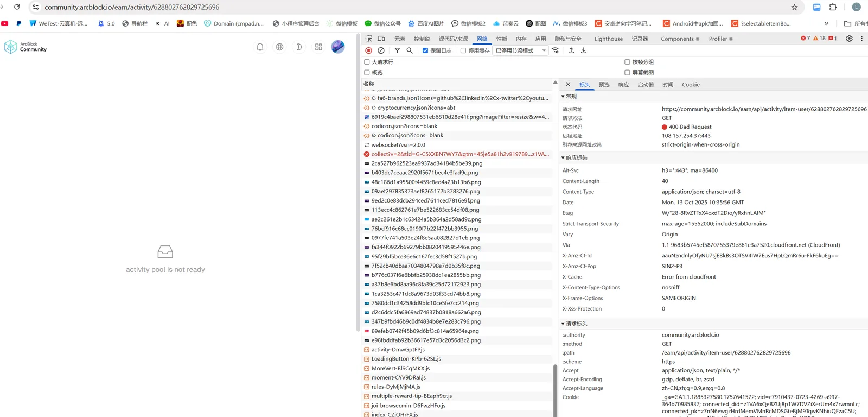
Task: Open the Lighthouse tab
Action: click(x=609, y=39)
